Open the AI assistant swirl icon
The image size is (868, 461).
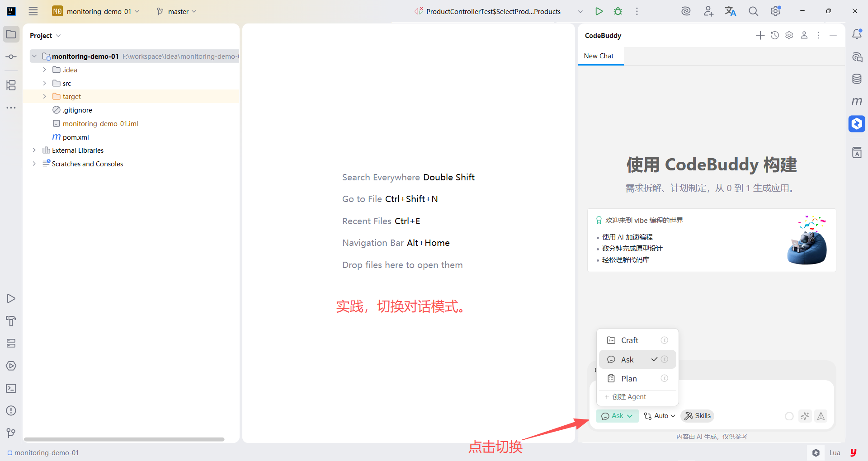[x=686, y=11]
